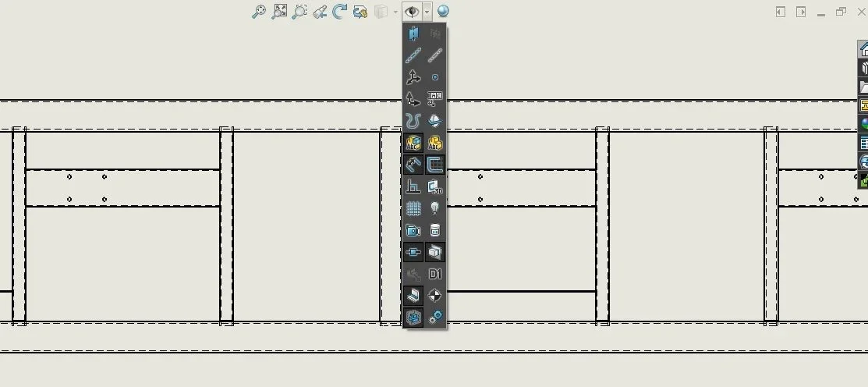Toggle View Grid icon

coord(413,208)
